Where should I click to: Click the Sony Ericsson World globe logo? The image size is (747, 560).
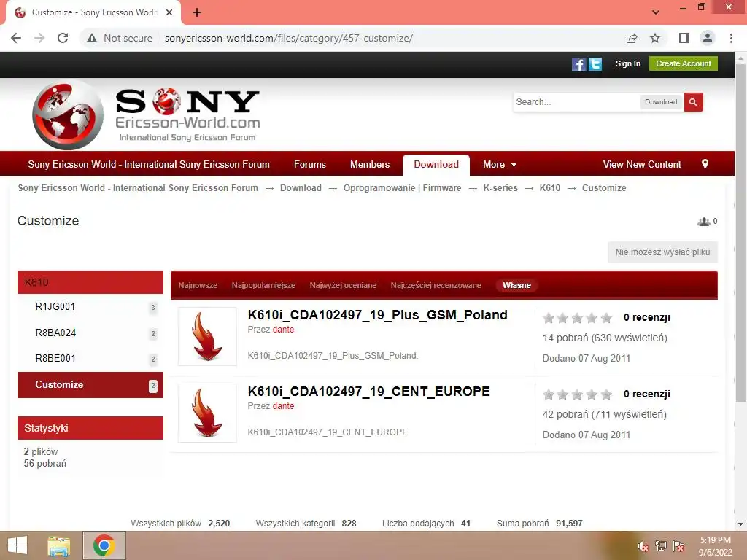click(68, 115)
